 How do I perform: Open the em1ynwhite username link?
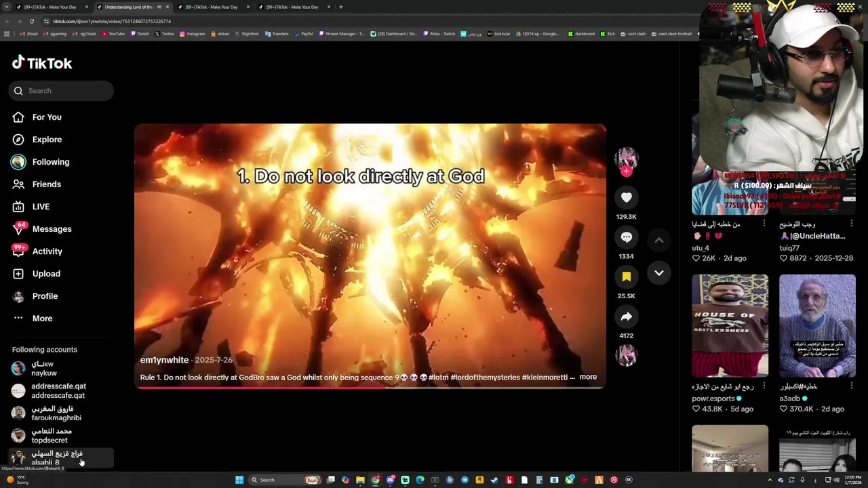164,360
